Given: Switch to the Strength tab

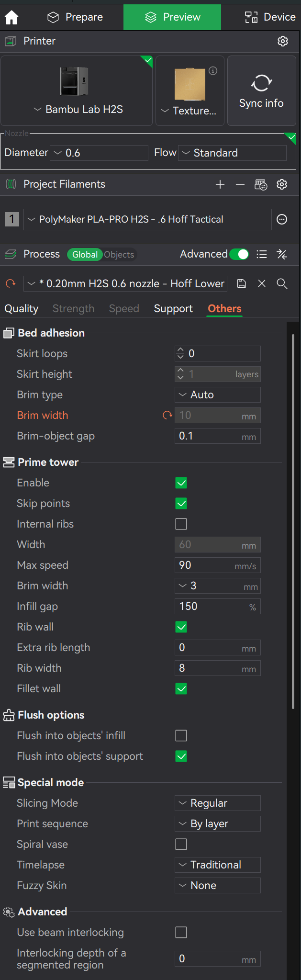Looking at the screenshot, I should [73, 309].
